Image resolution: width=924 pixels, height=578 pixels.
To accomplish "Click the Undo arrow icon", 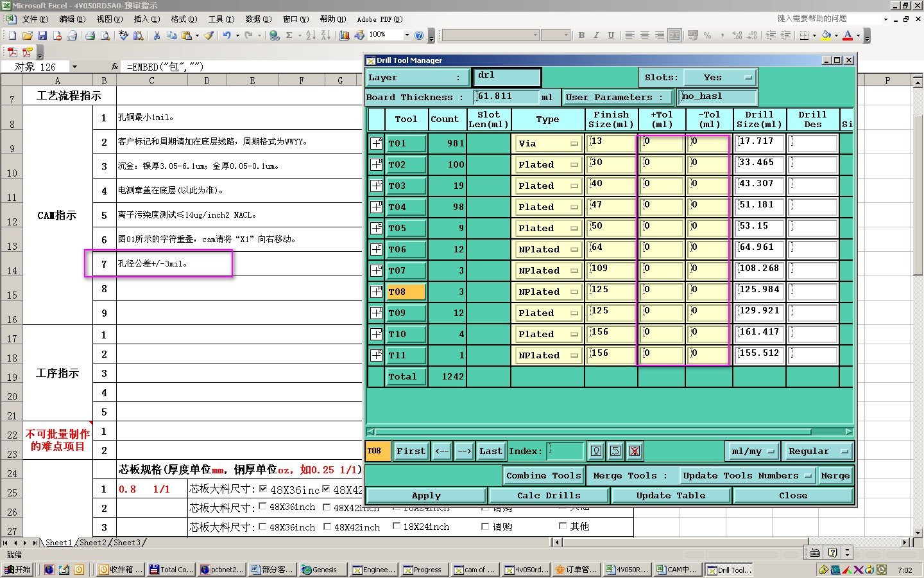I will pyautogui.click(x=227, y=35).
